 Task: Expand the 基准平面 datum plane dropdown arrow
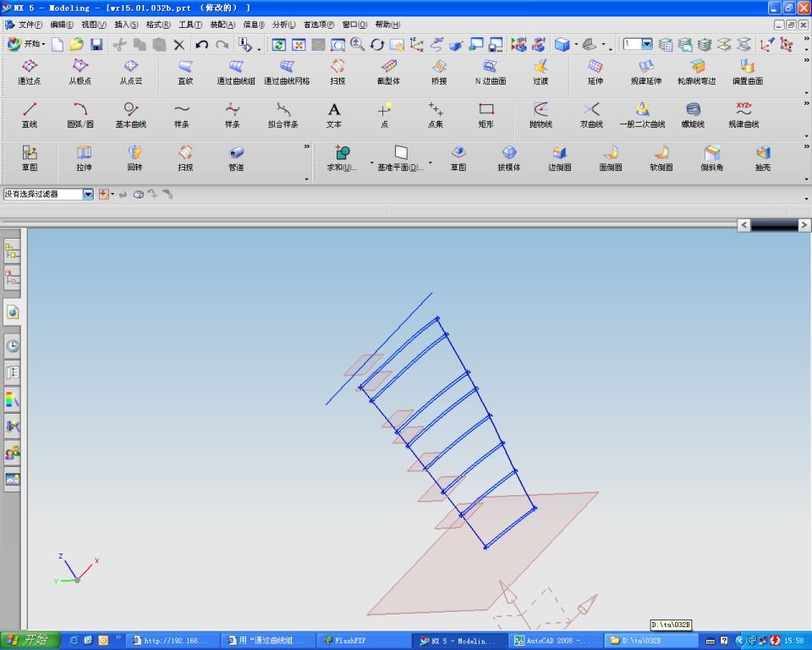[430, 162]
